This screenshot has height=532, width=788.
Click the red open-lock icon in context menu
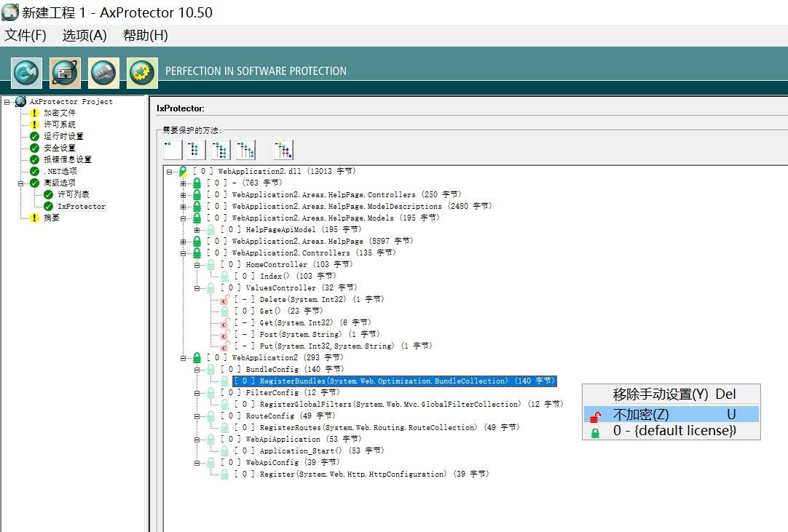point(596,416)
